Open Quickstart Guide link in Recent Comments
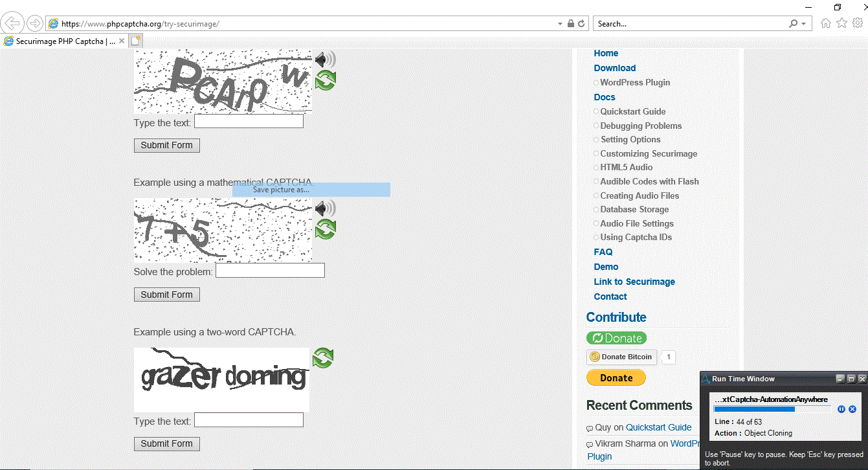Screen dimensions: 868x470 pos(659,427)
